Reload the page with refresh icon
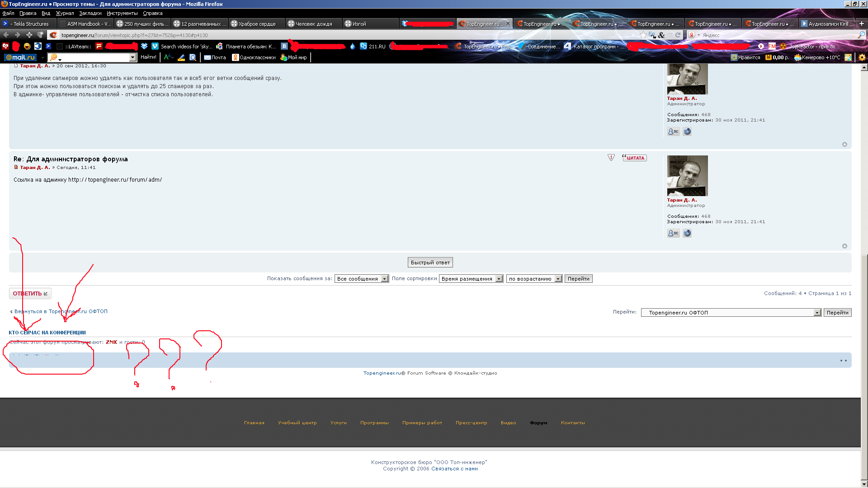Screen dimensions: 868x488 [678, 35]
